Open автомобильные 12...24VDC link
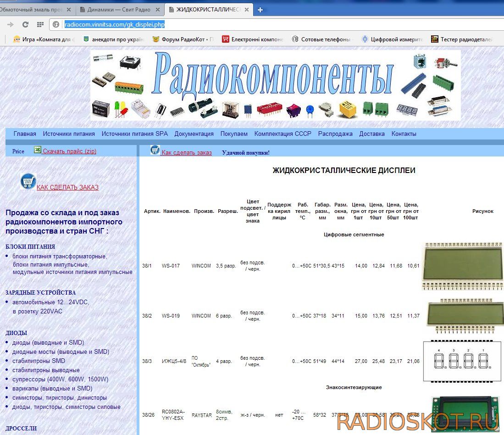Viewport: 504px width, 435px height. tap(50, 302)
